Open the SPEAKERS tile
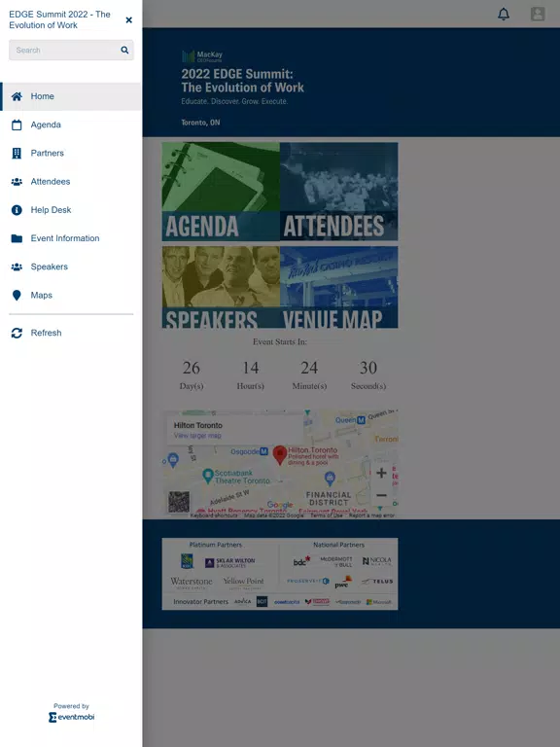The image size is (560, 747). (x=221, y=287)
